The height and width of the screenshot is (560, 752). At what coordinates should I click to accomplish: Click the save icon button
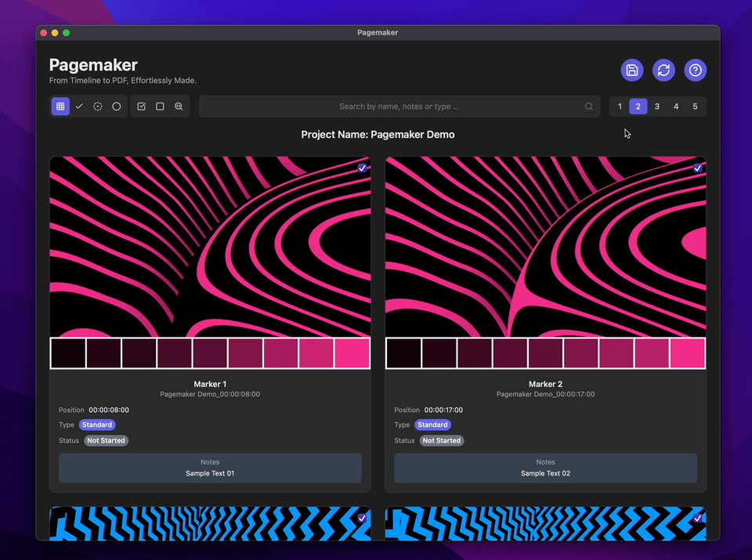pos(631,70)
